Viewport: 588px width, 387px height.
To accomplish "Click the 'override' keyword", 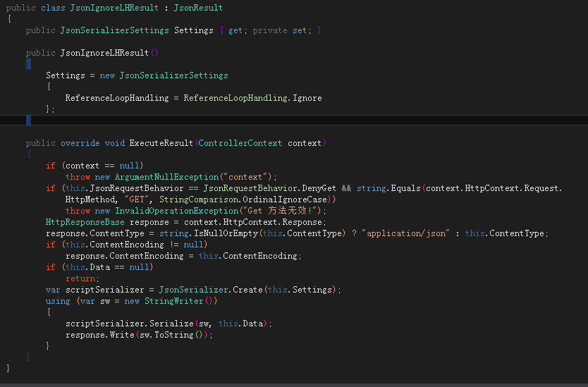I will [x=80, y=143].
